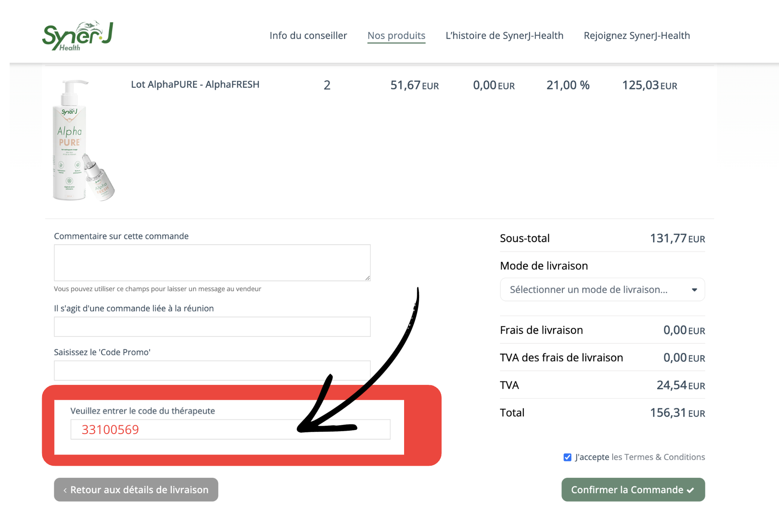This screenshot has width=779, height=532.
Task: Click the Frais de livraison amount
Action: click(x=684, y=330)
